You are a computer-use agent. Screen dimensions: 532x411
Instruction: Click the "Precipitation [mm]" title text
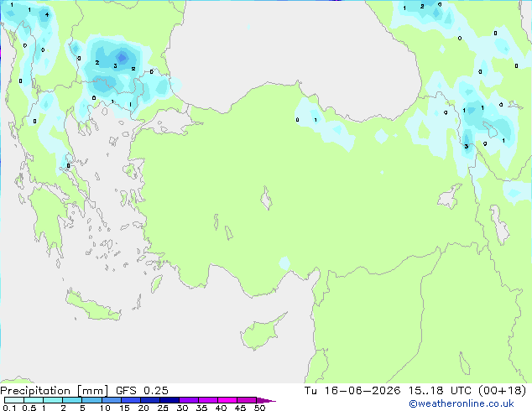point(54,391)
